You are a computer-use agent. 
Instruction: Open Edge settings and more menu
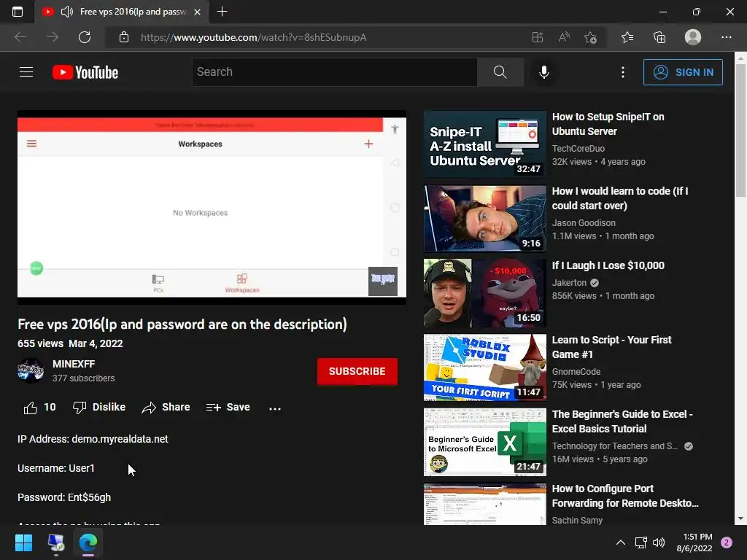click(x=726, y=37)
